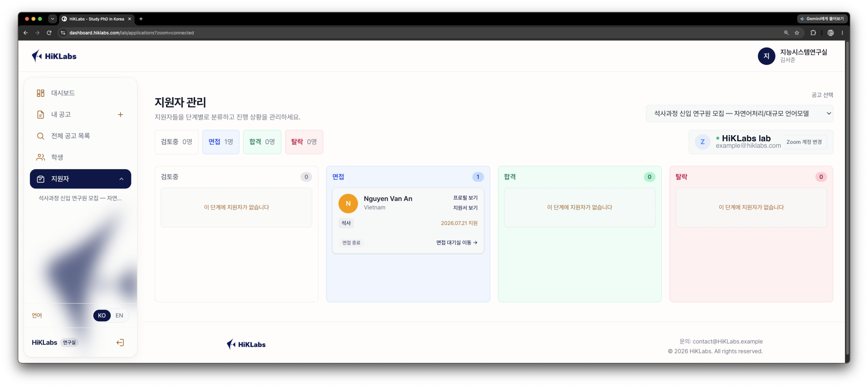Select the 지원자 sidebar item
Viewport: 868px width, 387px height.
(x=81, y=179)
